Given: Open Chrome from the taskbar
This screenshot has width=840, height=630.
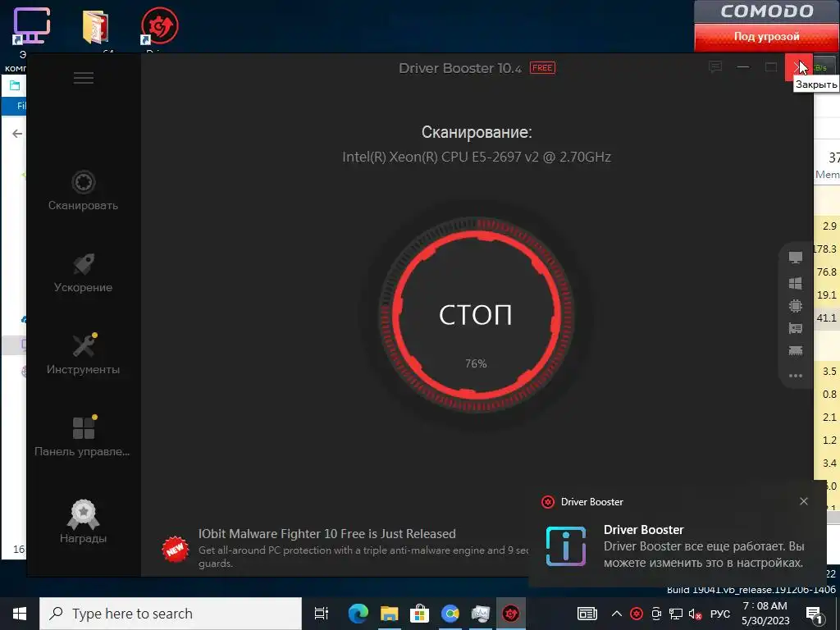Looking at the screenshot, I should pos(450,614).
